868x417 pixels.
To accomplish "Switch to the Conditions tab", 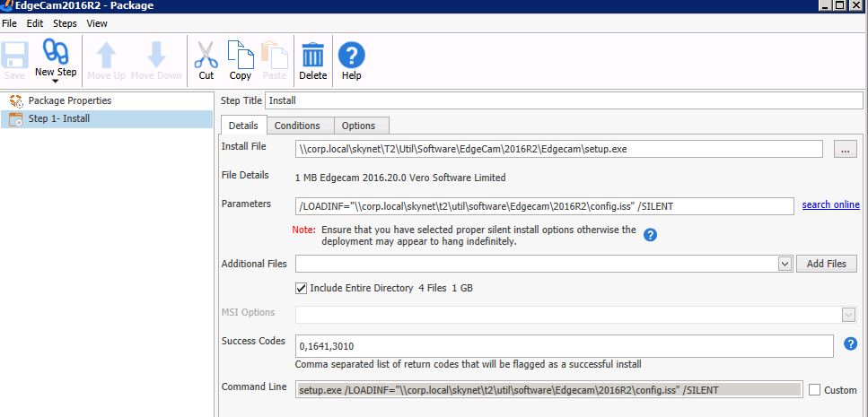I will pyautogui.click(x=297, y=126).
